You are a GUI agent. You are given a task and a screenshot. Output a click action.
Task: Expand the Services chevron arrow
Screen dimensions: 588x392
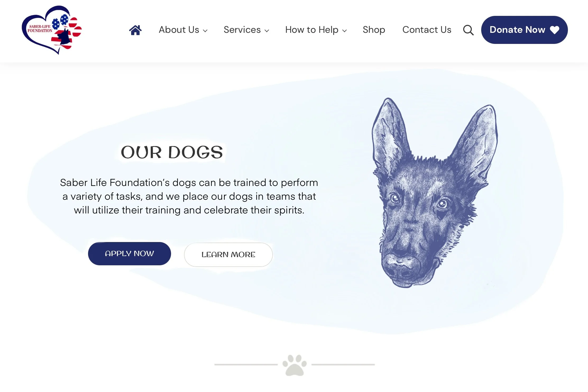(267, 31)
